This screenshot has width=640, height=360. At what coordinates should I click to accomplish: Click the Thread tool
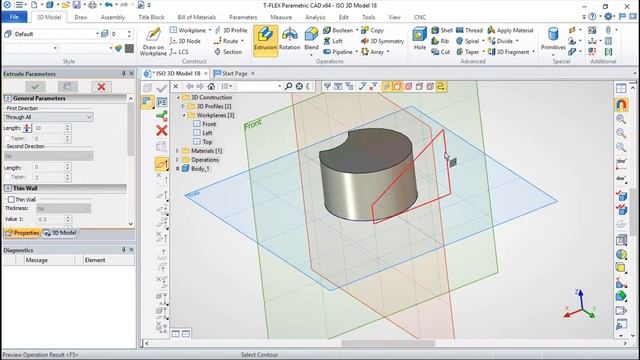tap(469, 30)
